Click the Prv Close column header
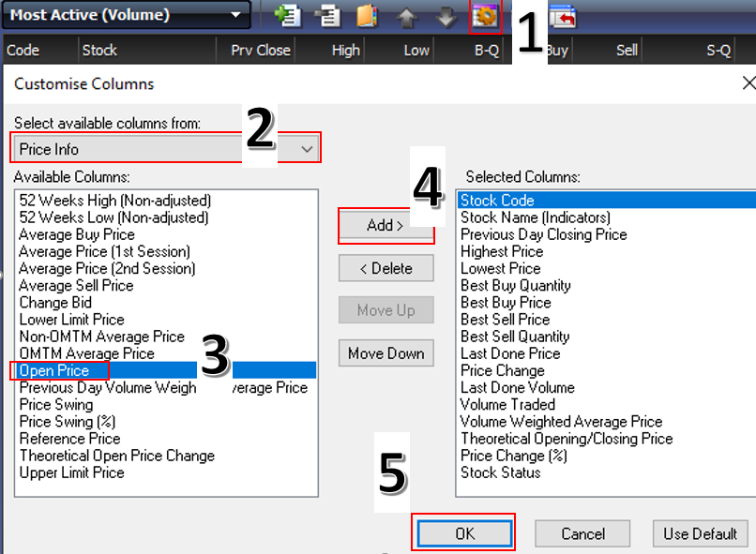 (x=261, y=51)
